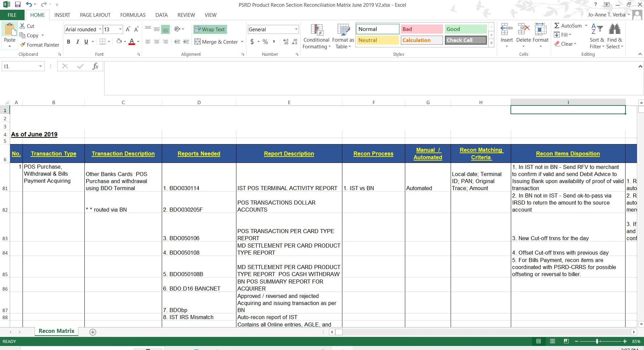Open Format as Table gallery
Image resolution: width=644 pixels, height=350 pixels.
[x=343, y=36]
